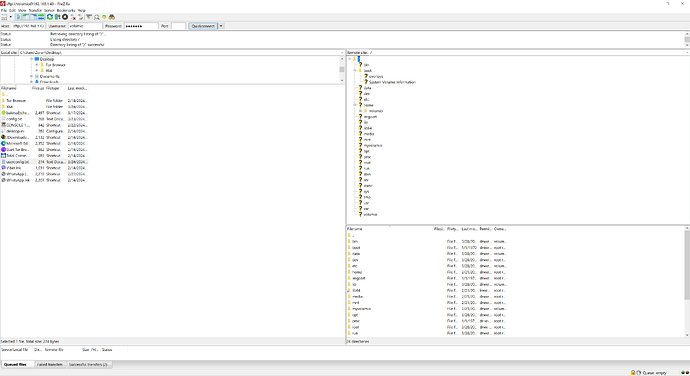Collapse the boot folder in remote tree
This screenshot has height=376, width=690.
click(x=355, y=70)
